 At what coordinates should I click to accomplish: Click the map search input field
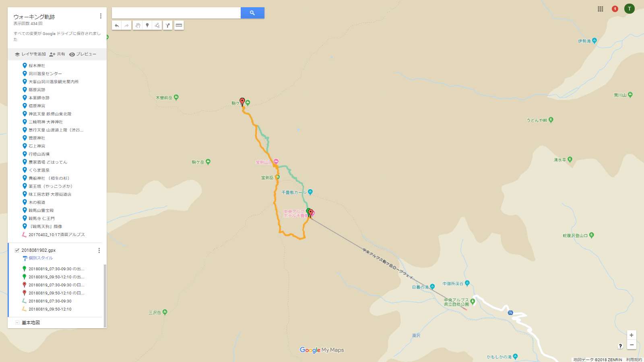click(x=176, y=13)
